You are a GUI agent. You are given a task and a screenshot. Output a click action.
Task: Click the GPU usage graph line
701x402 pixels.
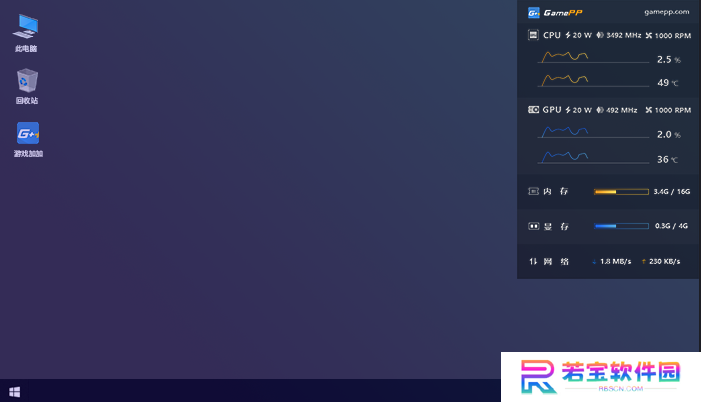point(565,131)
